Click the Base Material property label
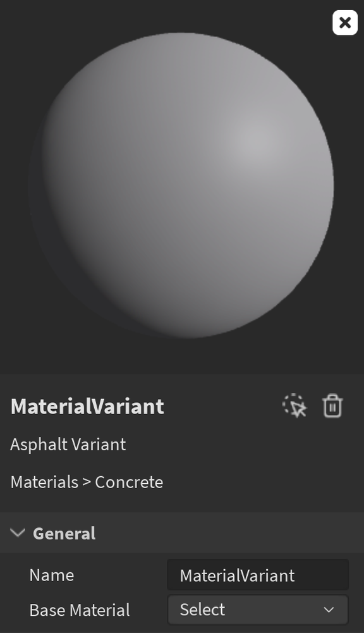 pos(80,610)
